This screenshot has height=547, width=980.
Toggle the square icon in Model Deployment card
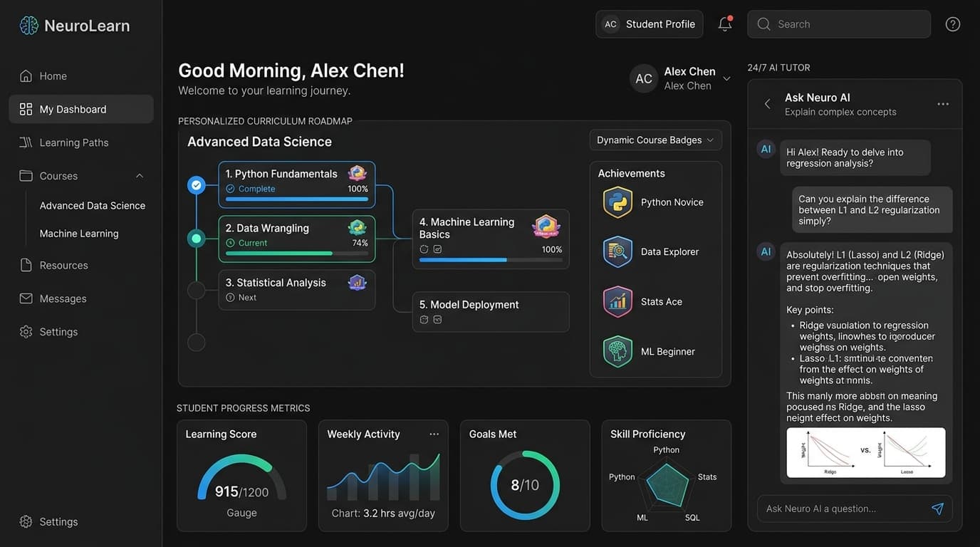click(x=437, y=320)
